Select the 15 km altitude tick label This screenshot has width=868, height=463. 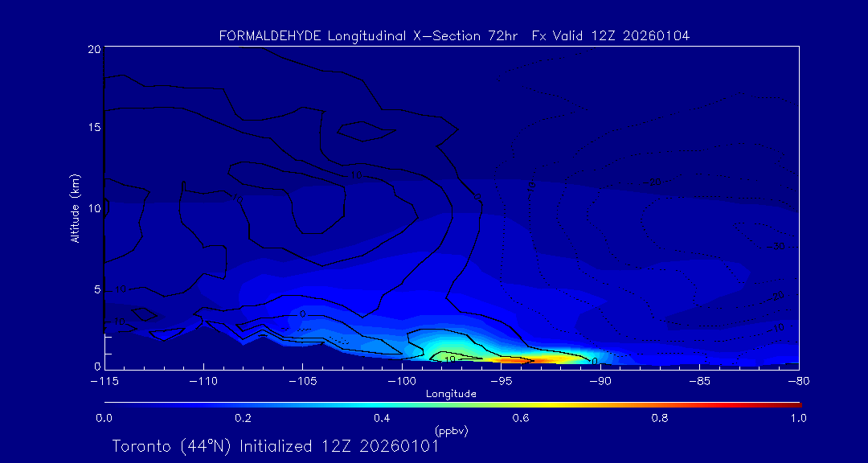(93, 129)
